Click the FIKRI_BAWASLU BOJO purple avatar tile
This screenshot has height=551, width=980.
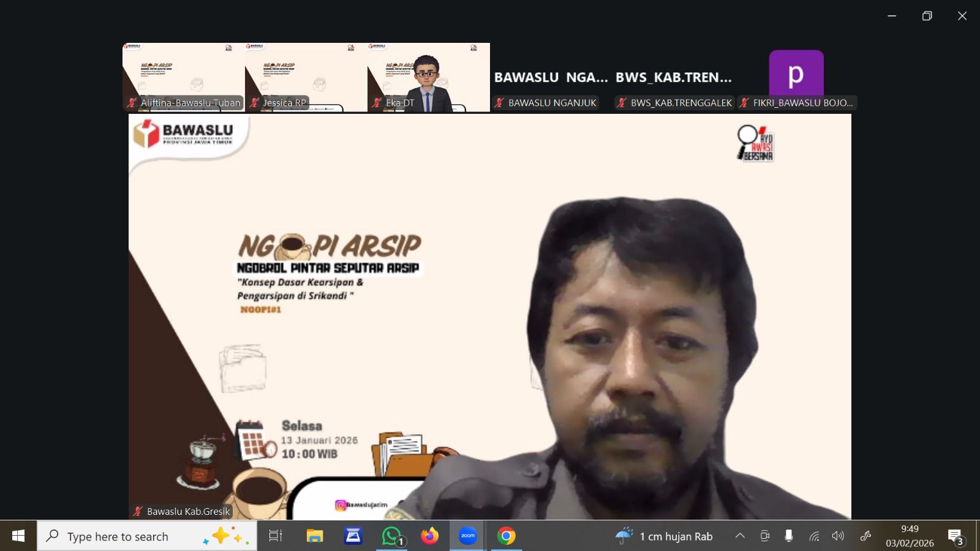[x=796, y=73]
